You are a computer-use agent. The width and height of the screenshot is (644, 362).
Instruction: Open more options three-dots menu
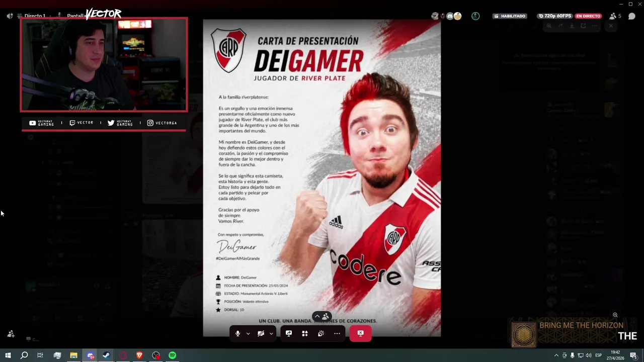coord(337,333)
